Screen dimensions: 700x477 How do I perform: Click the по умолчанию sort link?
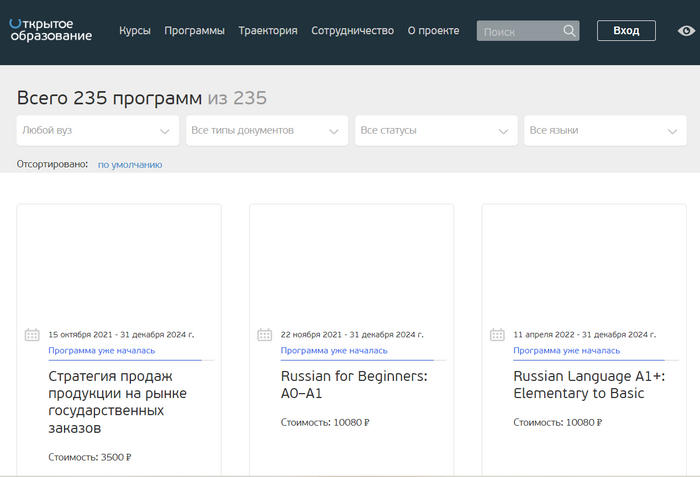click(130, 165)
